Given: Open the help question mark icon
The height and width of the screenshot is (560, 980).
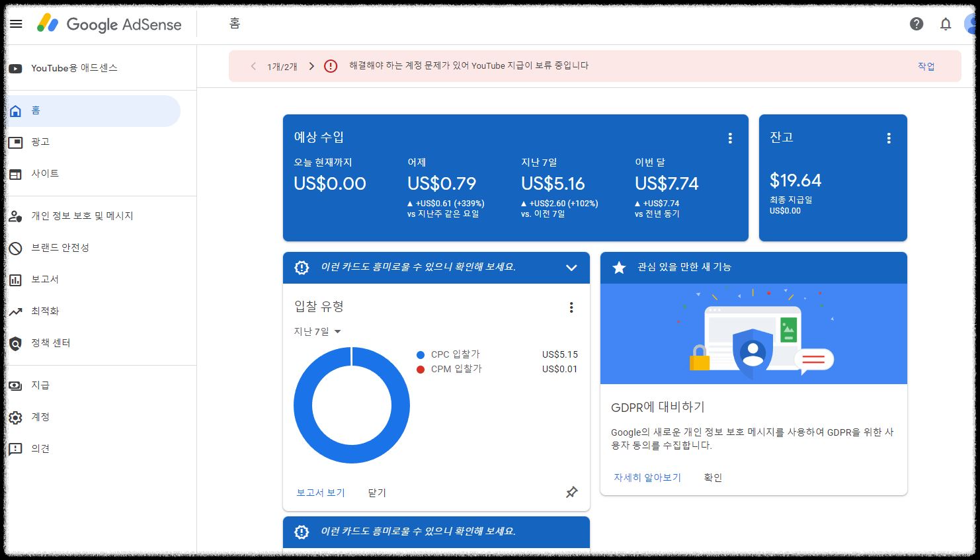Looking at the screenshot, I should point(917,24).
